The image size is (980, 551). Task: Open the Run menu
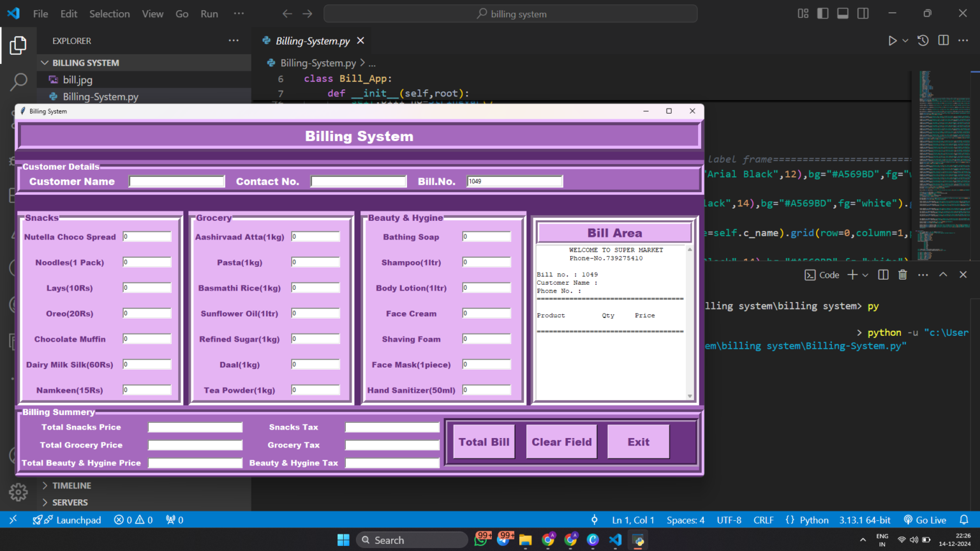click(x=209, y=13)
